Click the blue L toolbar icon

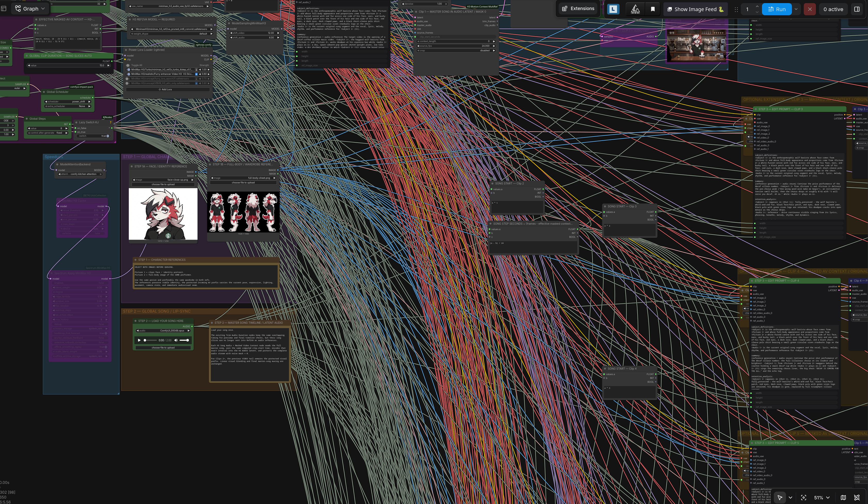coord(613,9)
